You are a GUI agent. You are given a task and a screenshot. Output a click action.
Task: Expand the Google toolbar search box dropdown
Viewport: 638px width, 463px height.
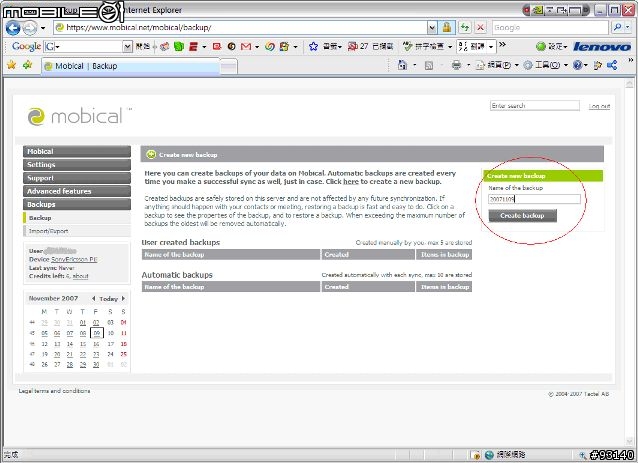point(127,47)
